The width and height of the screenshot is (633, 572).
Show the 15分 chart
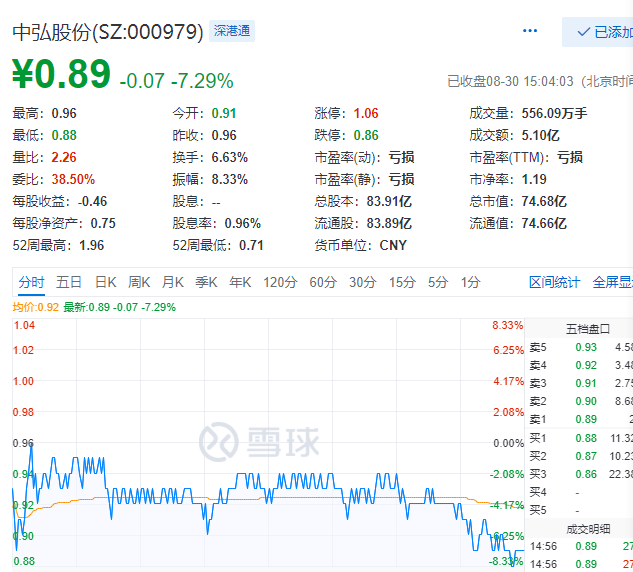[402, 282]
